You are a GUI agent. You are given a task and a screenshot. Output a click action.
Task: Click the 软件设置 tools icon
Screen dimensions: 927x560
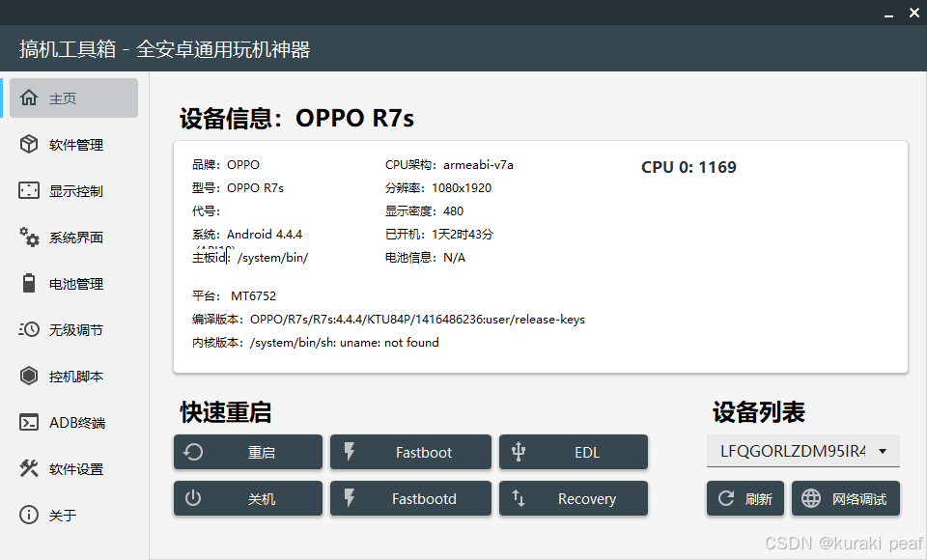[x=28, y=468]
